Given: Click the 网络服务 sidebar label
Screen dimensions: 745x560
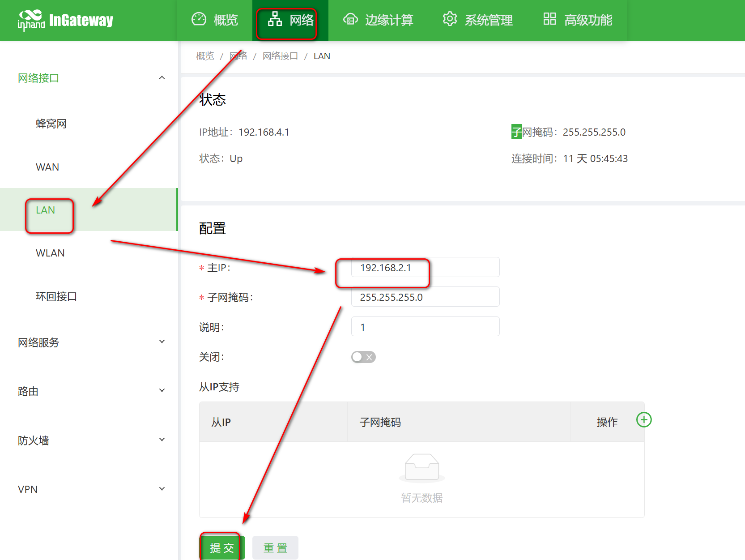Looking at the screenshot, I should [38, 342].
